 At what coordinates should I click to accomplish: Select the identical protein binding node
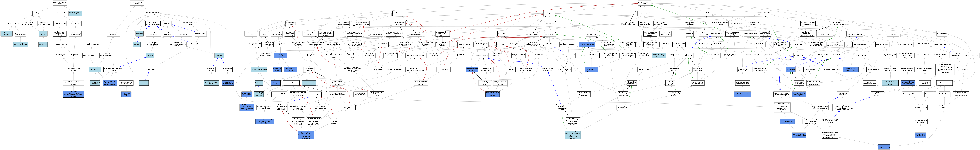(7, 34)
